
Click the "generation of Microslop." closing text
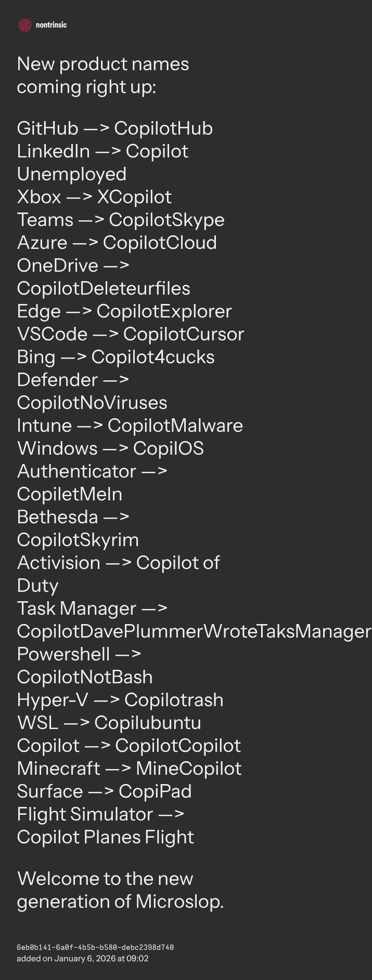[120, 902]
